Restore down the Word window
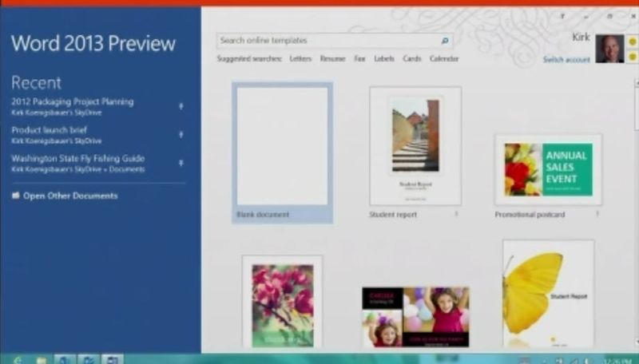 (609, 16)
